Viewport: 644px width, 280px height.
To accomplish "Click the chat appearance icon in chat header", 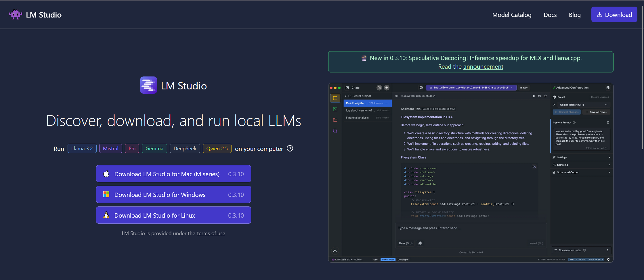I will 540,96.
